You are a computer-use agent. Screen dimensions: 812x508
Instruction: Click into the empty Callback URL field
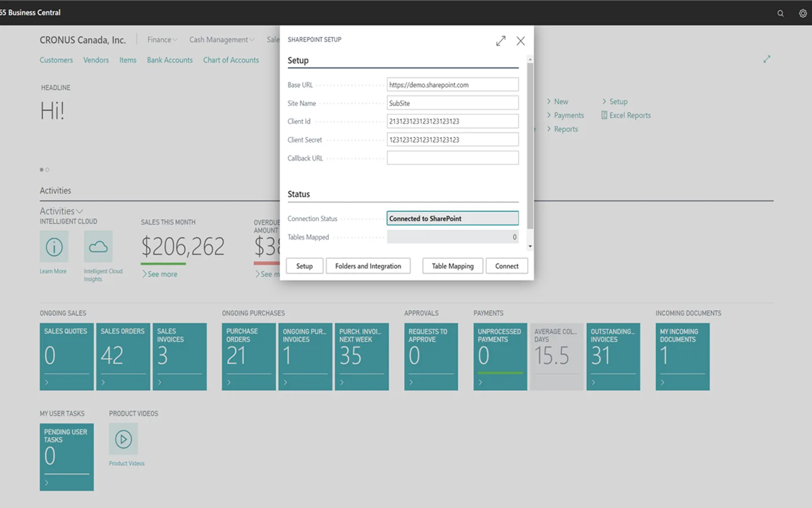[x=453, y=158]
